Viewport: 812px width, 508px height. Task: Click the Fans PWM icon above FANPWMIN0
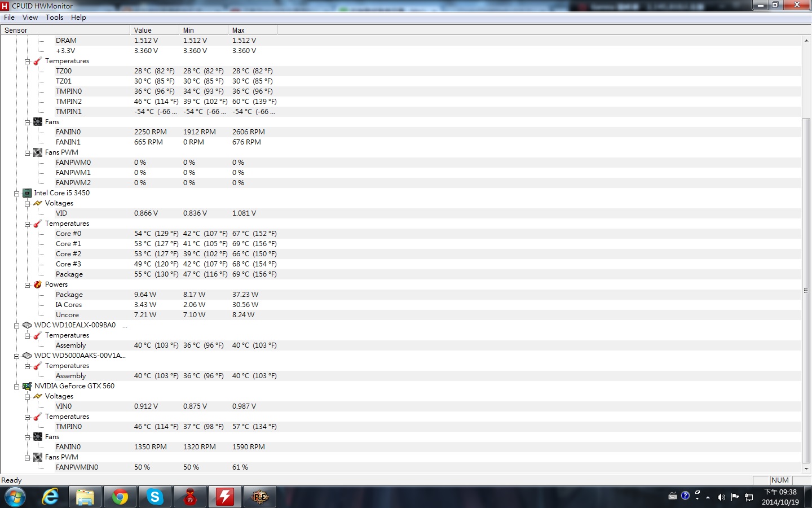pos(38,457)
